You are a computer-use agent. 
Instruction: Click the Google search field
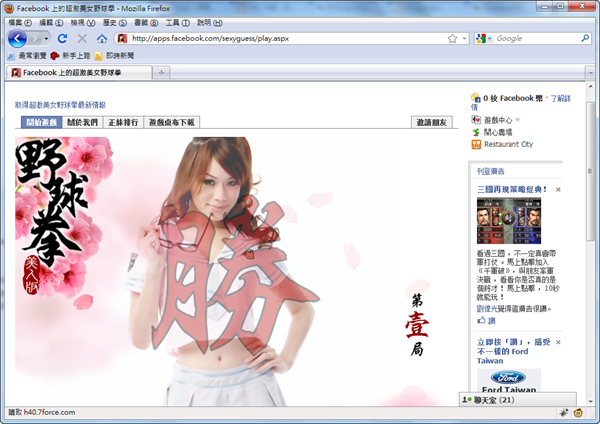click(x=536, y=38)
